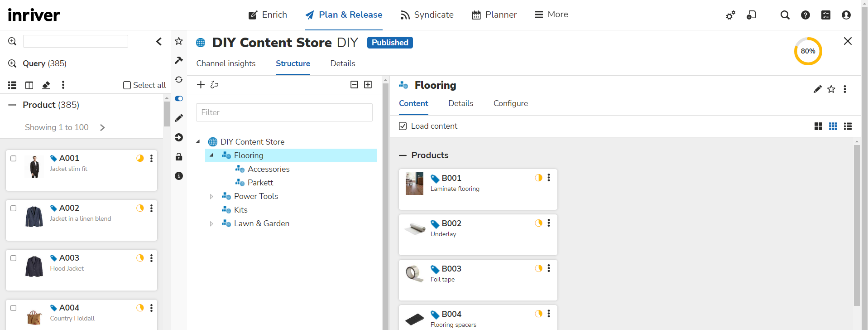Uncheck the Load content checkbox
868x330 pixels.
point(403,126)
